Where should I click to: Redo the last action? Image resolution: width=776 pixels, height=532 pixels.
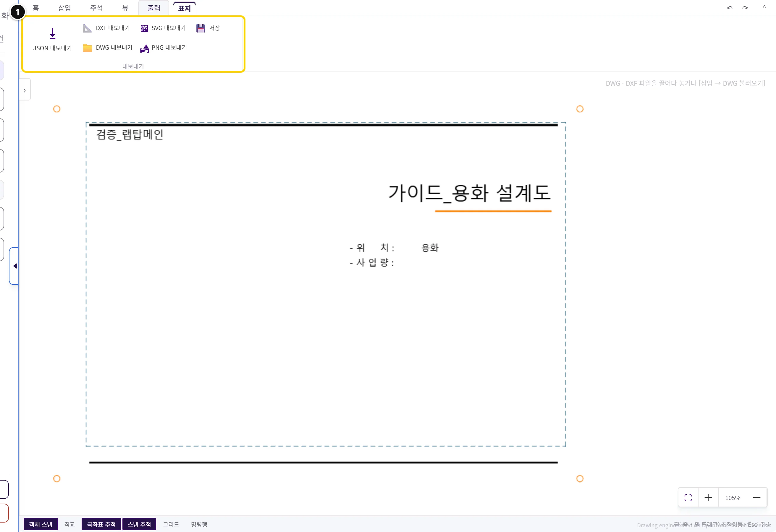point(745,7)
